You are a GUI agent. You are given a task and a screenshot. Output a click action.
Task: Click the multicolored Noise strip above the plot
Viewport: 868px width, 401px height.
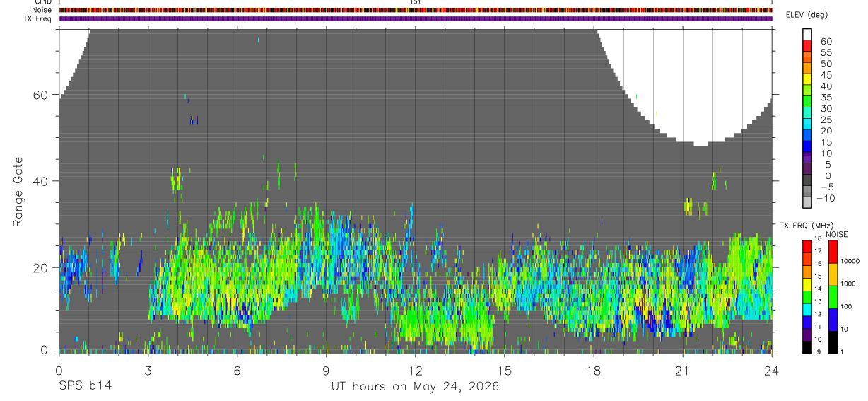click(x=416, y=10)
